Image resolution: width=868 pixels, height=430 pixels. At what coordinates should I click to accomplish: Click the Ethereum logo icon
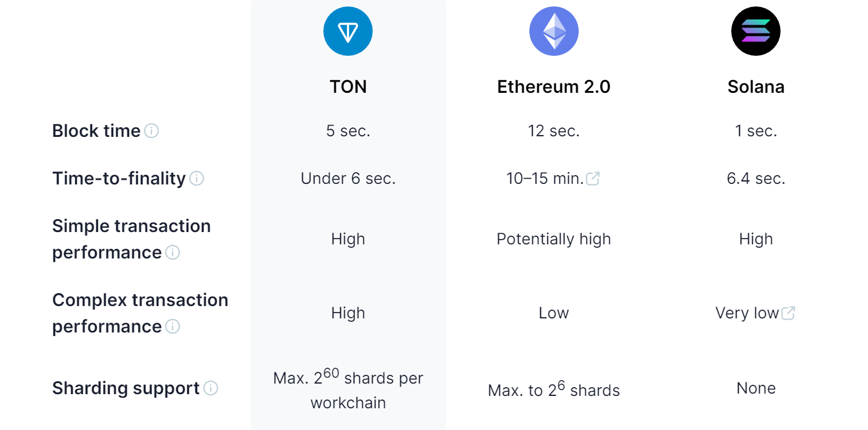pos(553,31)
